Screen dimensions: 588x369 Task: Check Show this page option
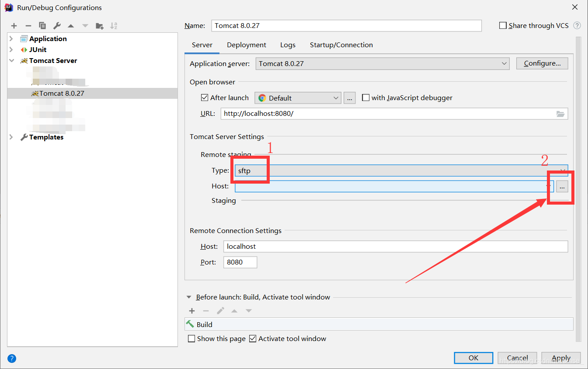tap(191, 338)
